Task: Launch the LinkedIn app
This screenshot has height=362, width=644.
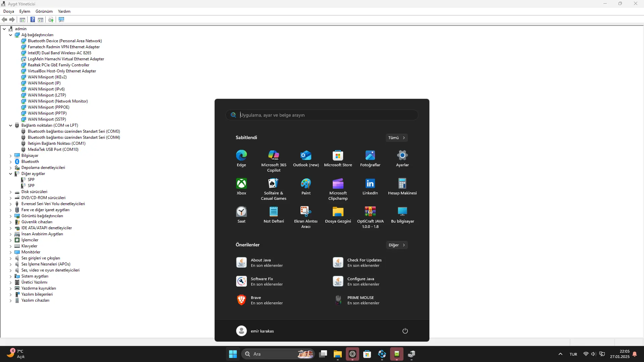Action: (x=370, y=187)
